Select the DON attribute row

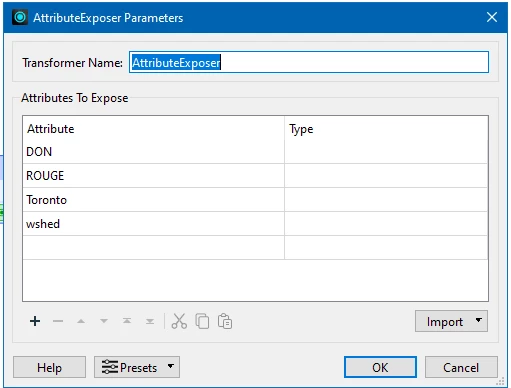coord(255,152)
